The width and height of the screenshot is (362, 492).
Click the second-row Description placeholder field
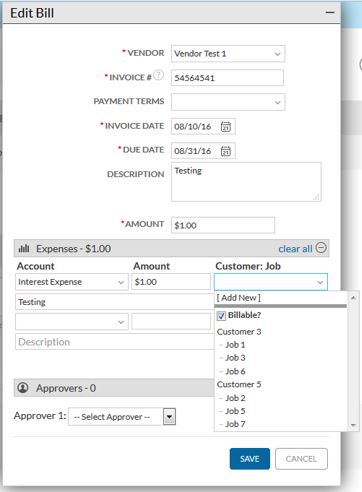114,342
